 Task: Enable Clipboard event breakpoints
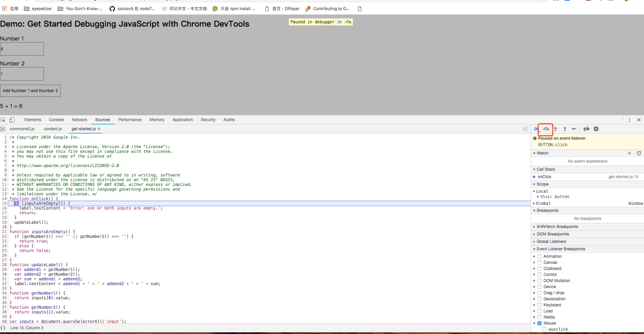pyautogui.click(x=539, y=268)
